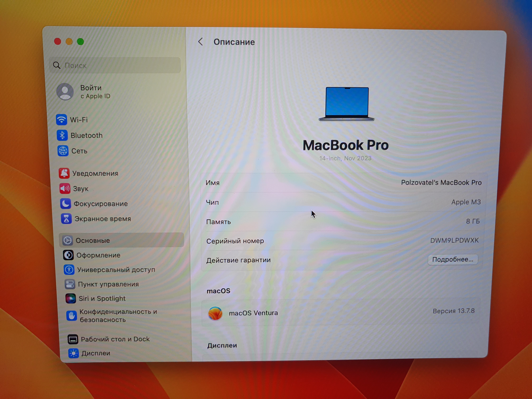This screenshot has width=532, height=399.
Task: Click the Bluetooth icon in sidebar
Action: [62, 135]
